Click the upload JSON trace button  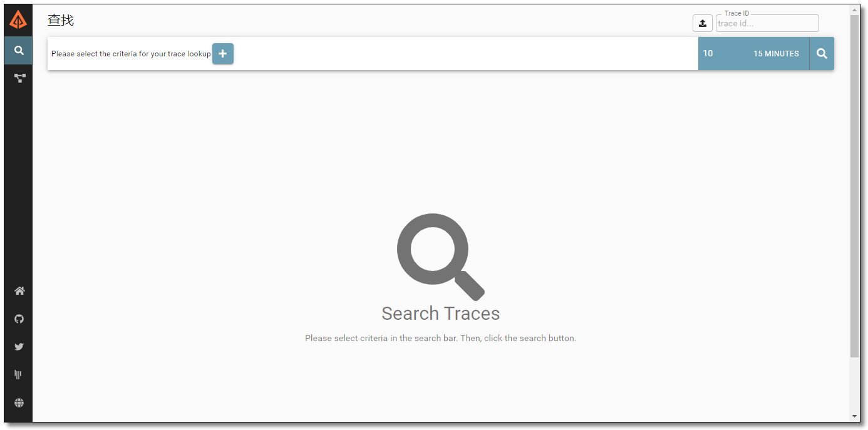click(703, 23)
